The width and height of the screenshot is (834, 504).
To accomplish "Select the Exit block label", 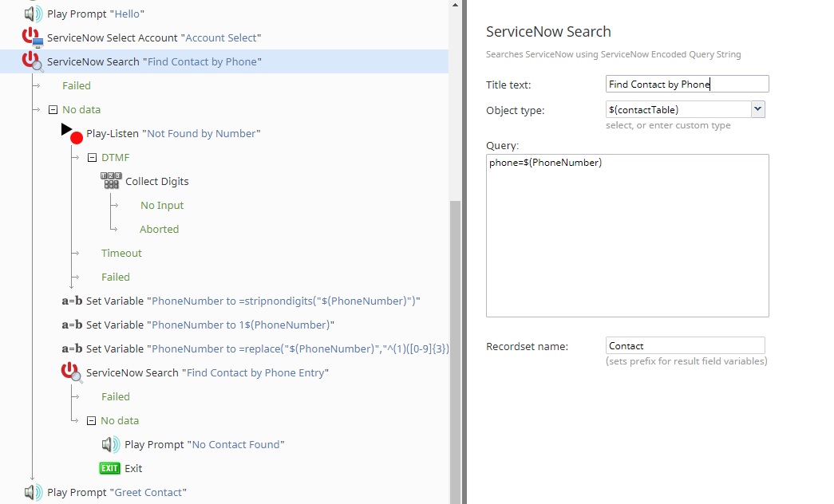I will [x=133, y=468].
